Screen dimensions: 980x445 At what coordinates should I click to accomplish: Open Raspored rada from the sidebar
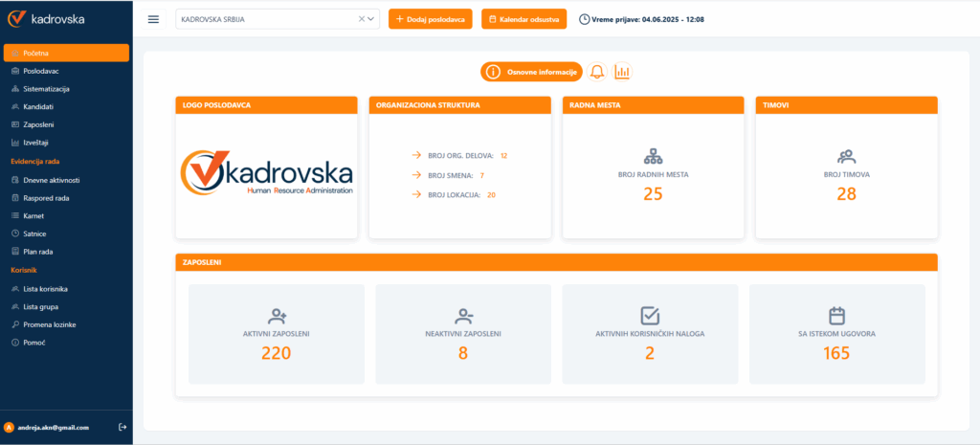[x=46, y=198]
